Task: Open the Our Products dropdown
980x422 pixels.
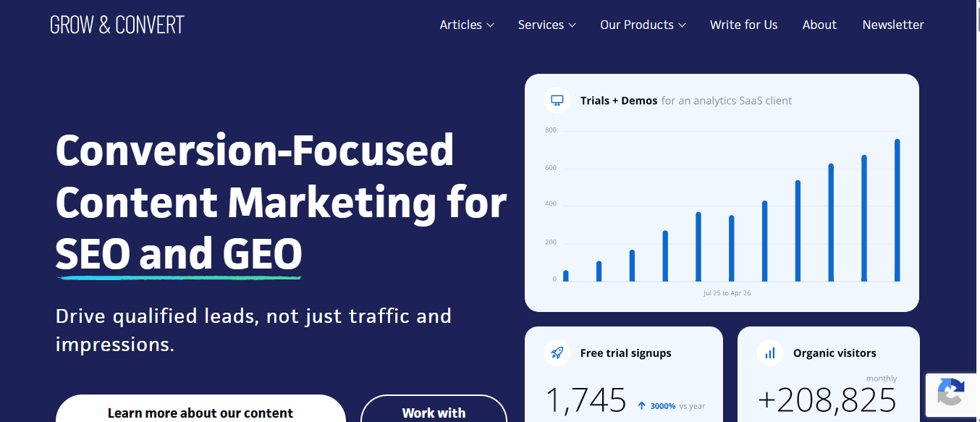Action: click(x=642, y=24)
